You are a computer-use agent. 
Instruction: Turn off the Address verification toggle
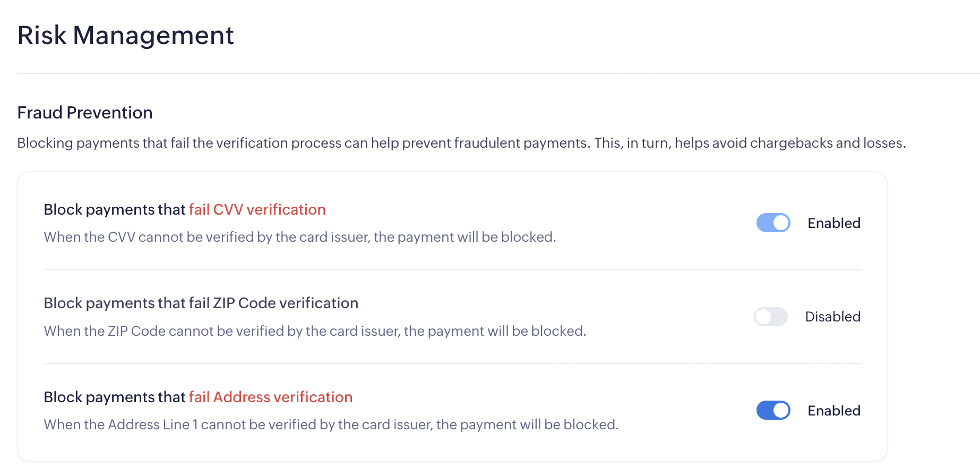[x=773, y=410]
